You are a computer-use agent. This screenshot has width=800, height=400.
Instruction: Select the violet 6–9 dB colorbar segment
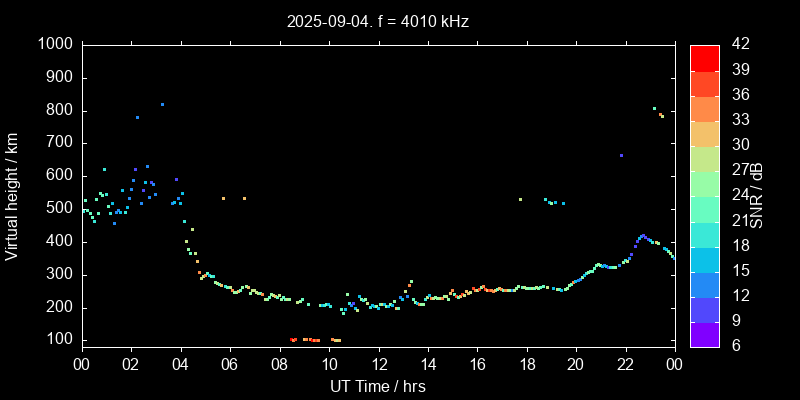point(704,334)
